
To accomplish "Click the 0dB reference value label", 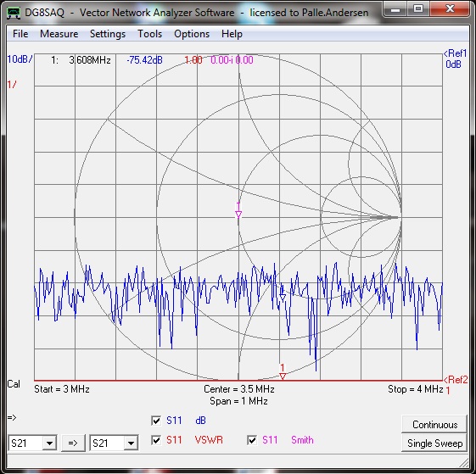I will [454, 64].
